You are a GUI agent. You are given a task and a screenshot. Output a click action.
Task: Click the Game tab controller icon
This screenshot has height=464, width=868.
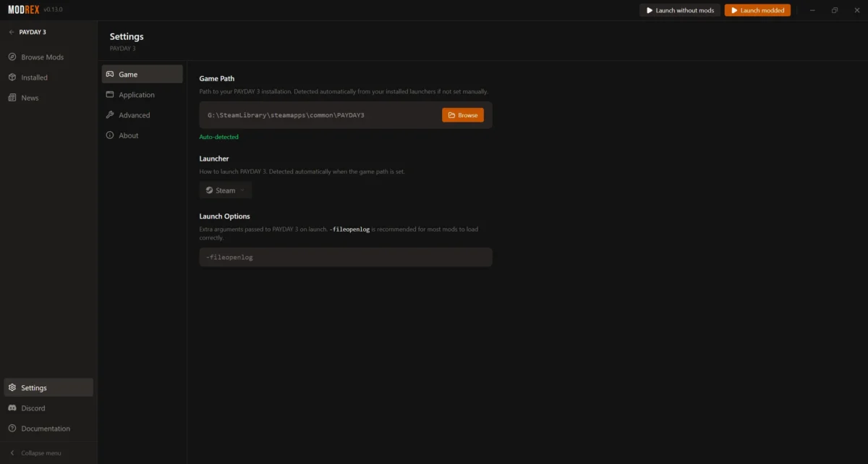[x=110, y=75]
